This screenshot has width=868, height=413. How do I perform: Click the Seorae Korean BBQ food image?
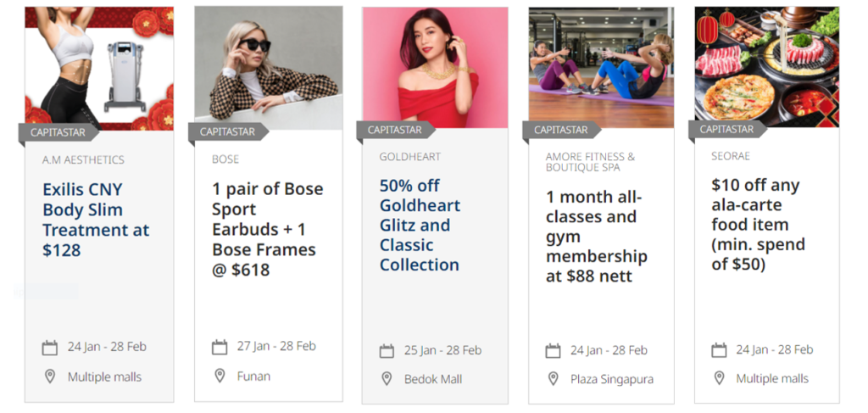(x=766, y=67)
